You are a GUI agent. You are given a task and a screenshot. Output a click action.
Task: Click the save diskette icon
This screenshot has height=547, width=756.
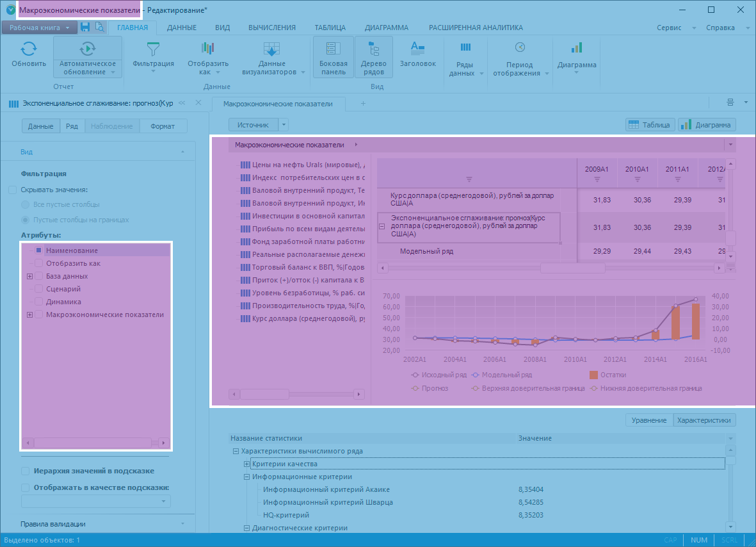85,27
